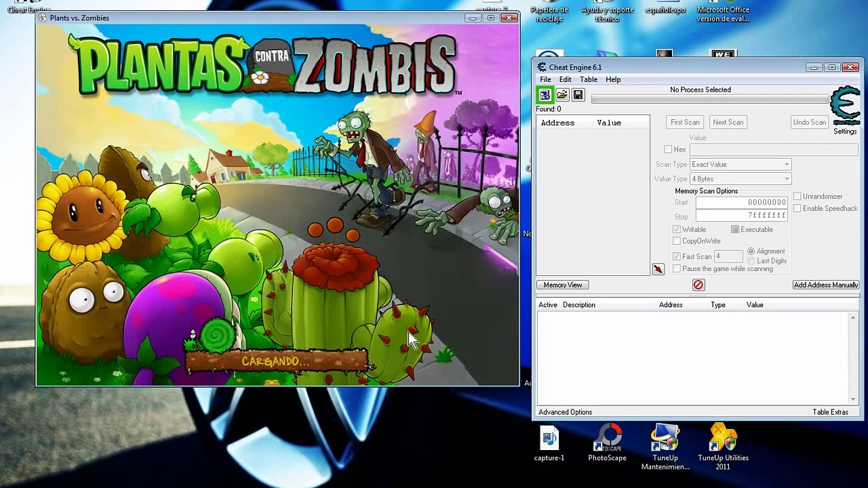
Task: Open the Table menu
Action: click(x=589, y=80)
